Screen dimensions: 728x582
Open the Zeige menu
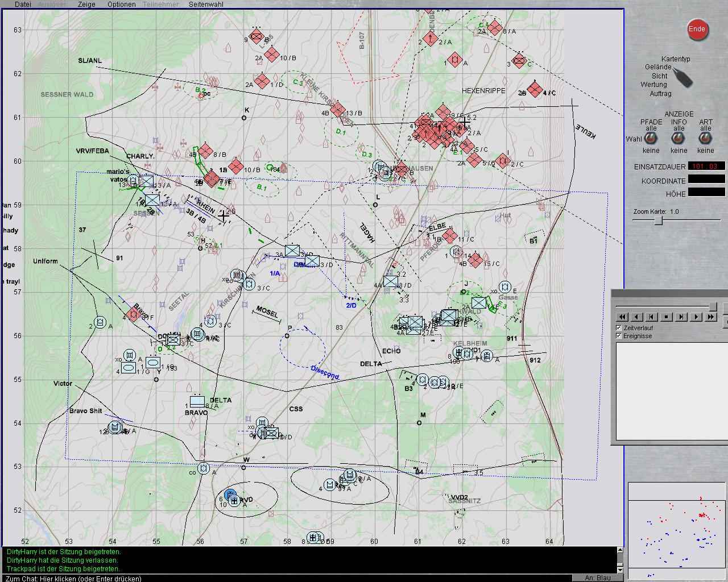click(86, 4)
